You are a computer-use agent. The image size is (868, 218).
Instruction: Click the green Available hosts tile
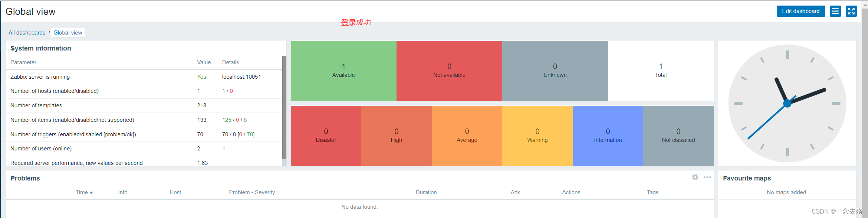[x=343, y=71]
